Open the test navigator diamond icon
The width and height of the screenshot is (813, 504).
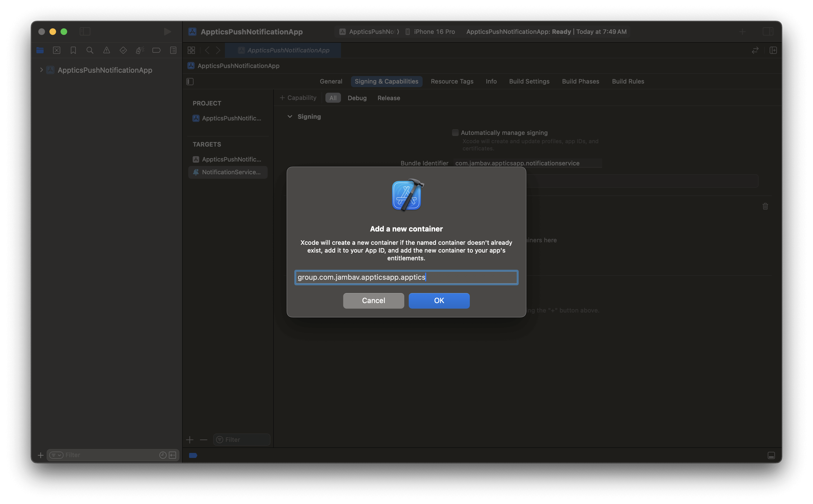click(123, 50)
